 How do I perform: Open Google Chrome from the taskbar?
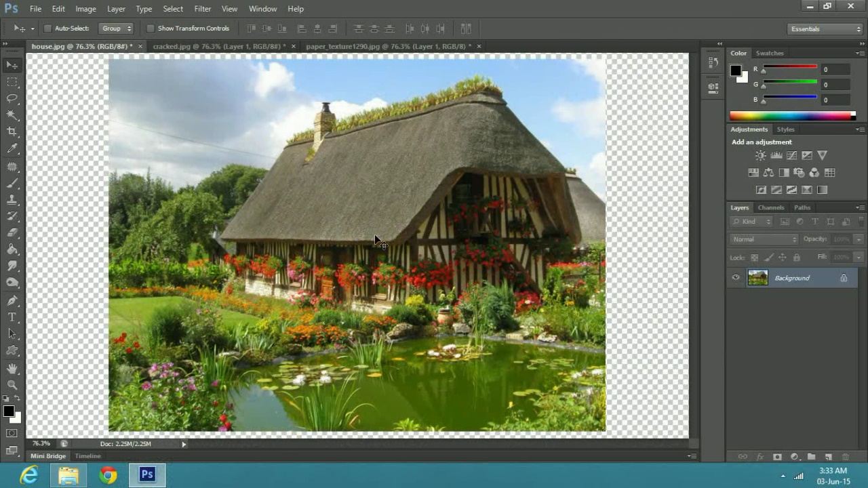108,475
